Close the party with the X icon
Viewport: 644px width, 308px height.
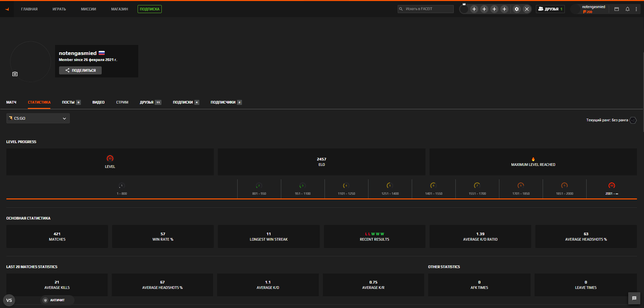point(527,9)
